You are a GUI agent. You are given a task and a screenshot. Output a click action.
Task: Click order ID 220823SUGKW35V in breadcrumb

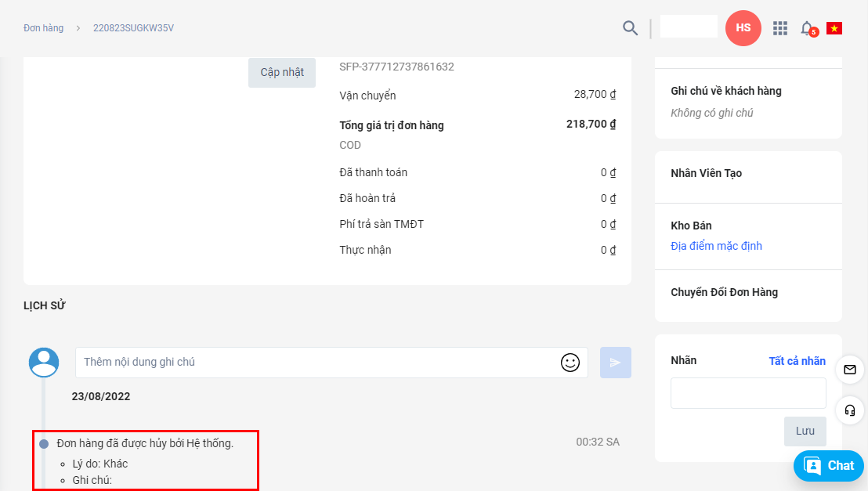133,28
